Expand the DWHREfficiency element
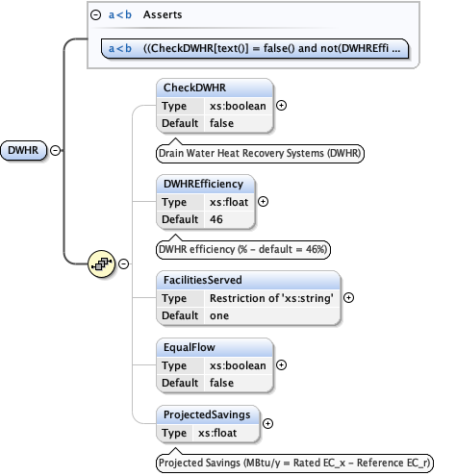Image resolution: width=456 pixels, height=476 pixels. coord(263,202)
